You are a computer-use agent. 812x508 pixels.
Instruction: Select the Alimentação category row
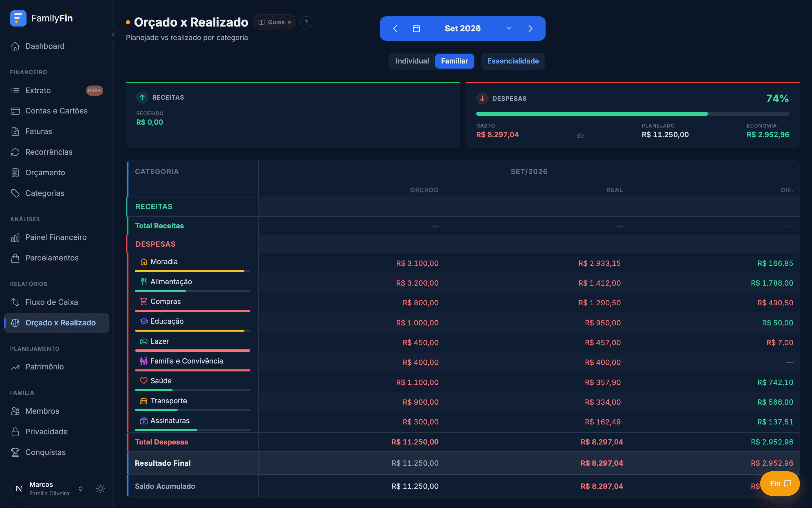click(463, 283)
